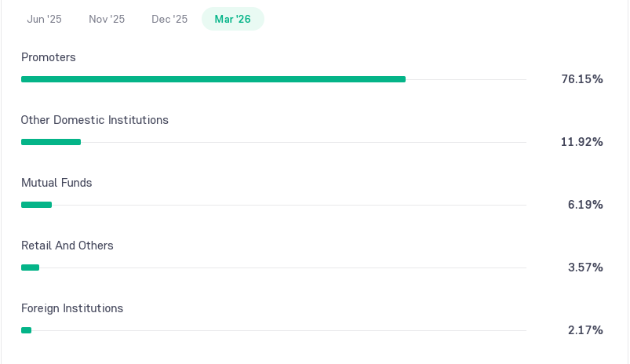Click the active Mar '26 tab
Image resolution: width=630 pixels, height=364 pixels.
(233, 19)
